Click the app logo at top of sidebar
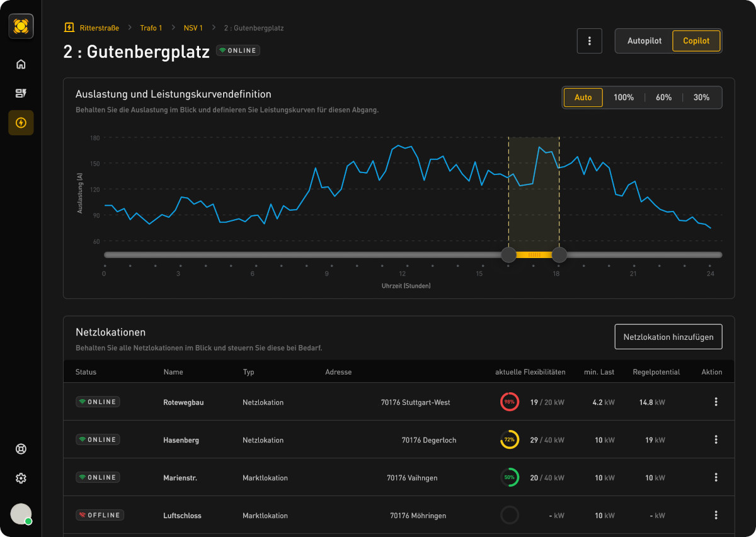 click(x=21, y=26)
